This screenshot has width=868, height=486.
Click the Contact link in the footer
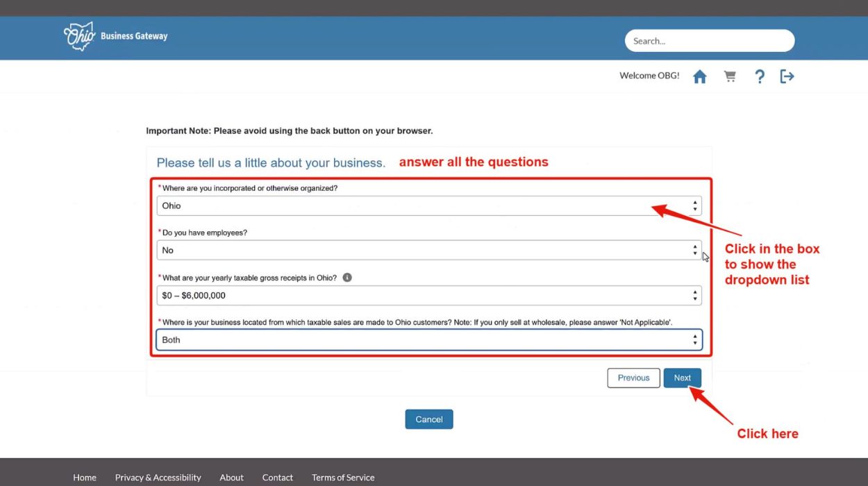pos(277,477)
